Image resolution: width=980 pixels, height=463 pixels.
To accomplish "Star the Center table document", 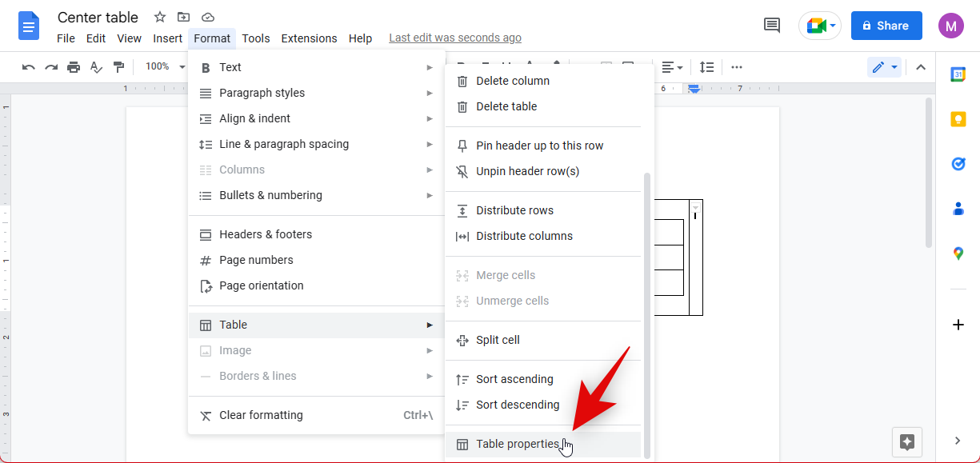I will pos(160,18).
